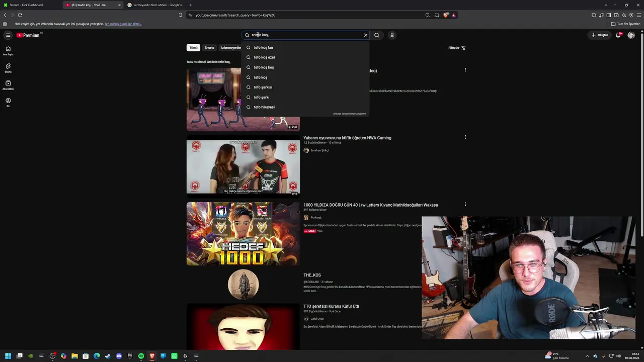The image size is (644, 362).
Task: Close the YouTube browser tab
Action: (119, 5)
